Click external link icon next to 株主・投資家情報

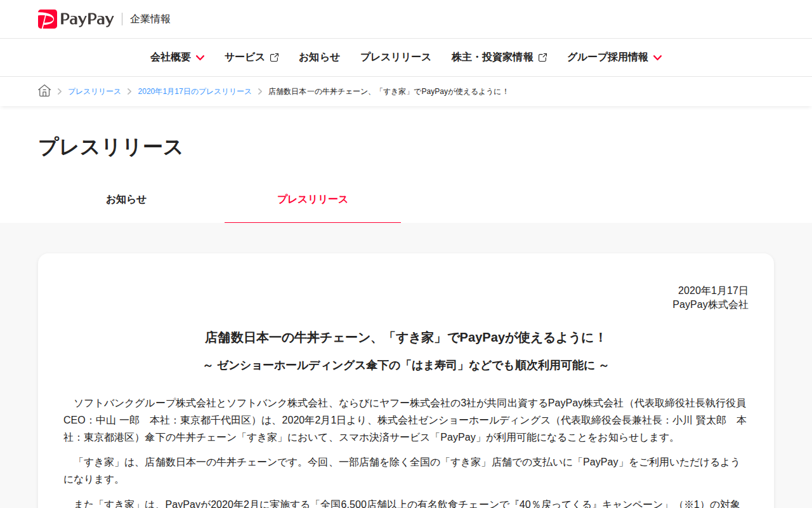click(x=542, y=57)
